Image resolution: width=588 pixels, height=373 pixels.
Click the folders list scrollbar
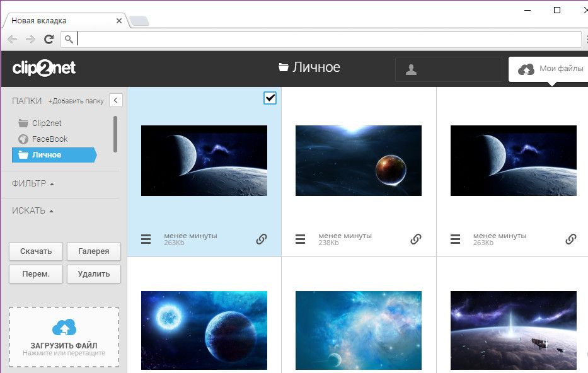tap(115, 134)
